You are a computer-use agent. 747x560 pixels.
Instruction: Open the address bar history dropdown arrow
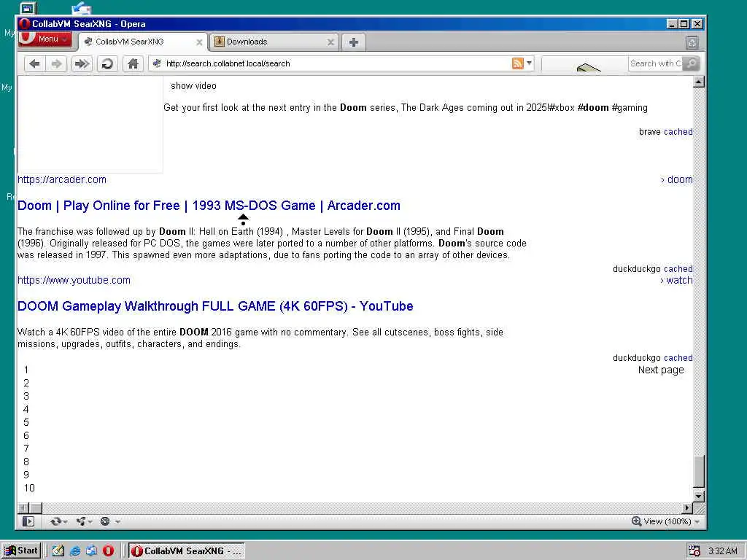(x=529, y=63)
